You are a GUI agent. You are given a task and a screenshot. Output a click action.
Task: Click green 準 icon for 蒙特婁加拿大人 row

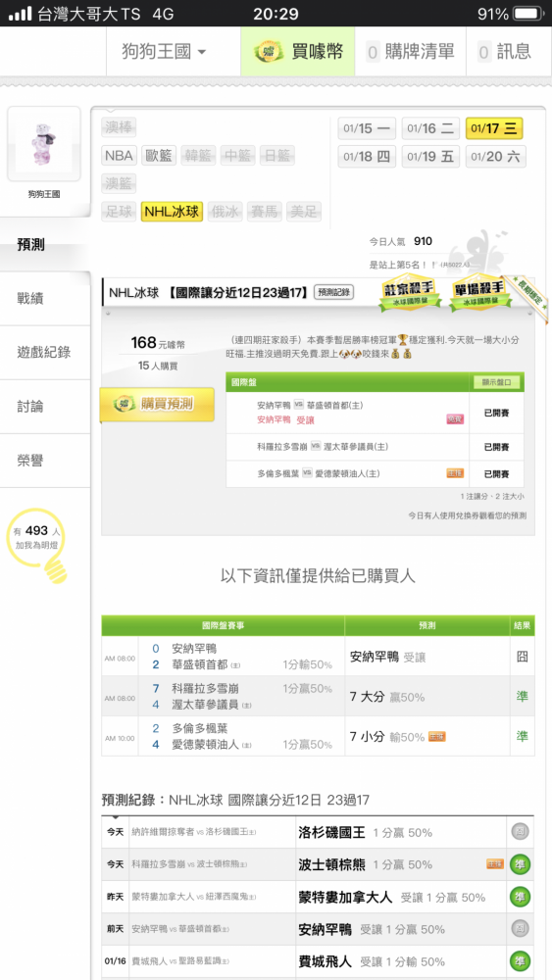click(520, 897)
